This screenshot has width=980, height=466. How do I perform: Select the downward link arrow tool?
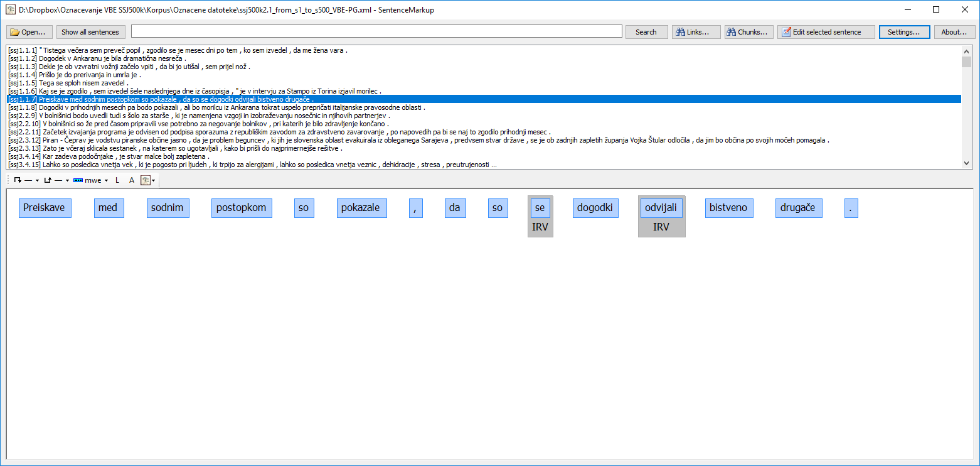(18, 180)
